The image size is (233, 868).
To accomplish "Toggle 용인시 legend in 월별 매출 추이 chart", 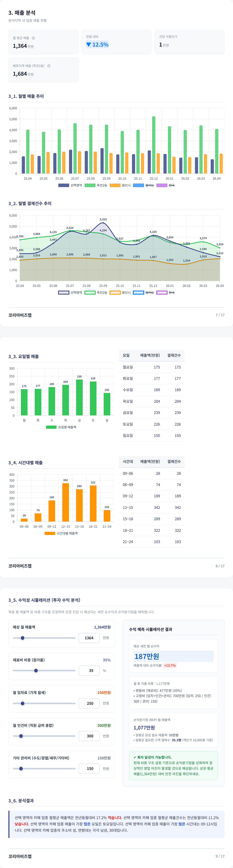I will (x=120, y=185).
